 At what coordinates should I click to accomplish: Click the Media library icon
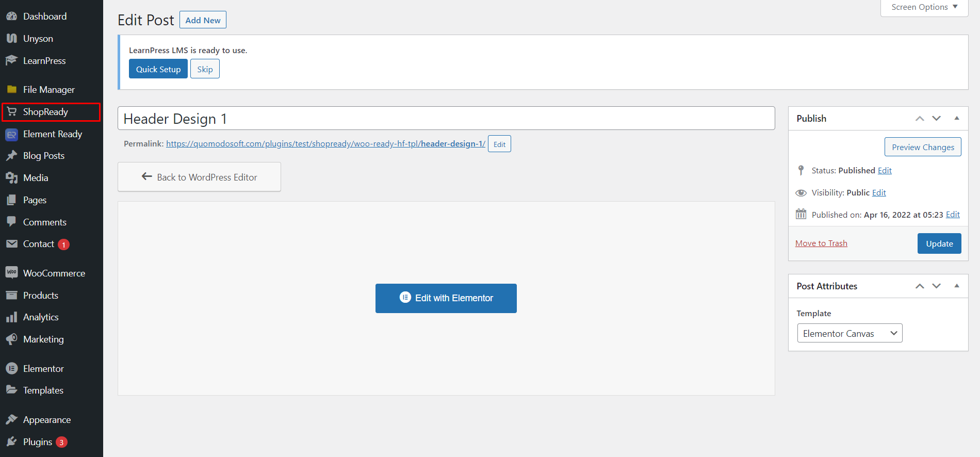12,178
